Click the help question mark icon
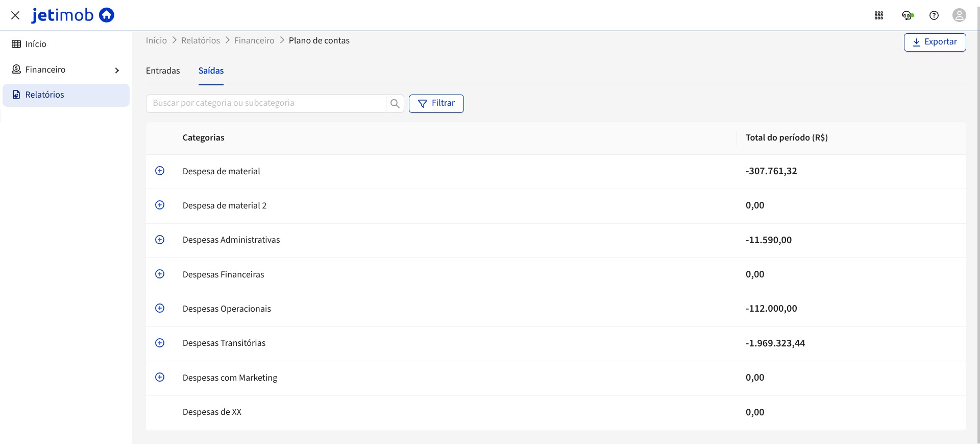 pos(934,15)
